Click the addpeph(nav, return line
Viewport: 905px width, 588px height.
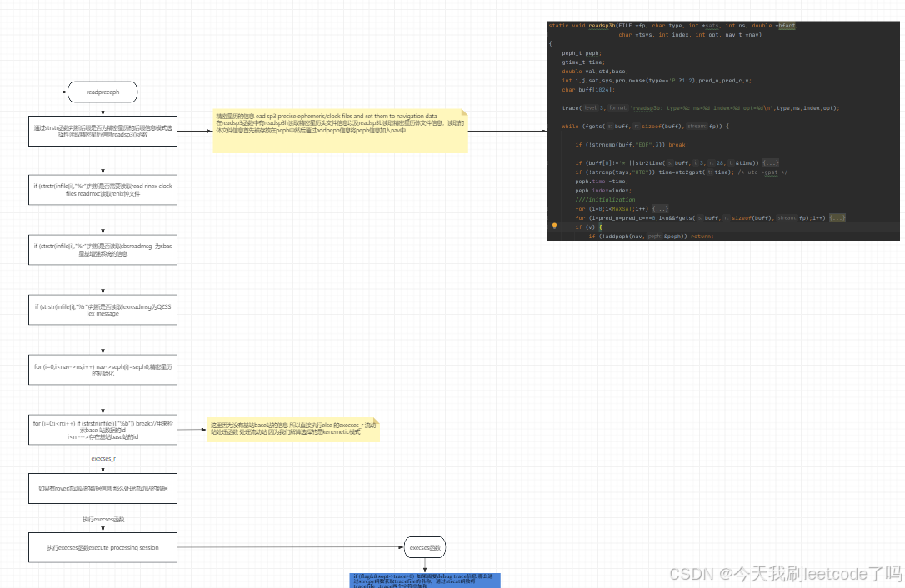[x=651, y=237]
